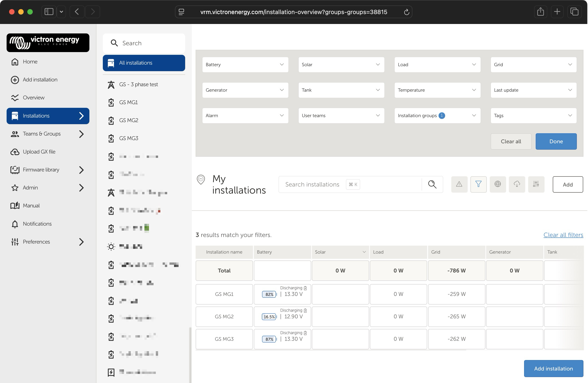This screenshot has height=383, width=588.
Task: Open the GS MG1 table row name
Action: pos(224,294)
